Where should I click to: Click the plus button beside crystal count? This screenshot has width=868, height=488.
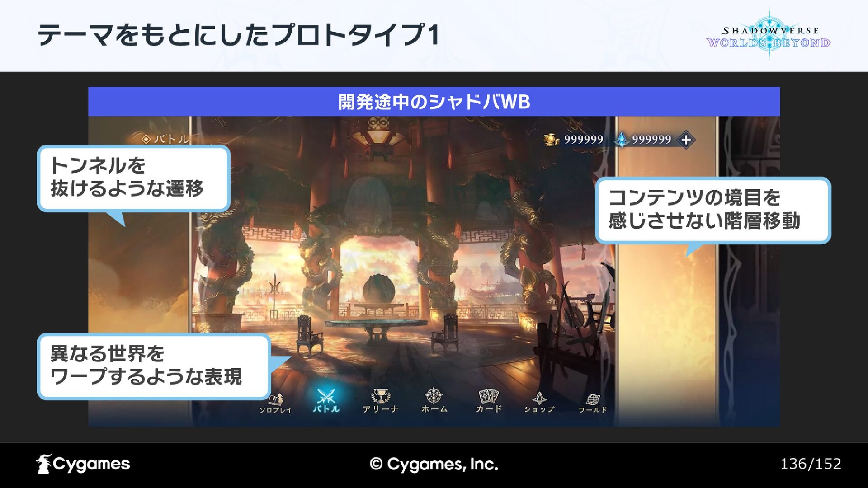click(686, 140)
